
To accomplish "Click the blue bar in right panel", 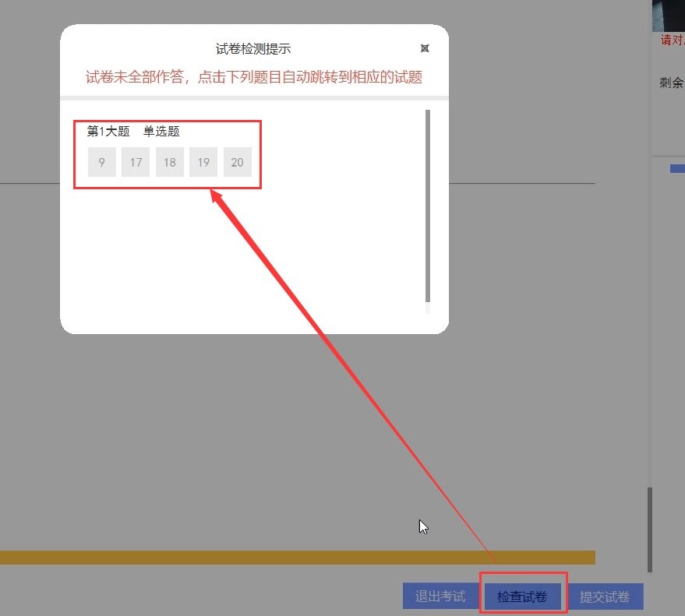I will tap(676, 168).
